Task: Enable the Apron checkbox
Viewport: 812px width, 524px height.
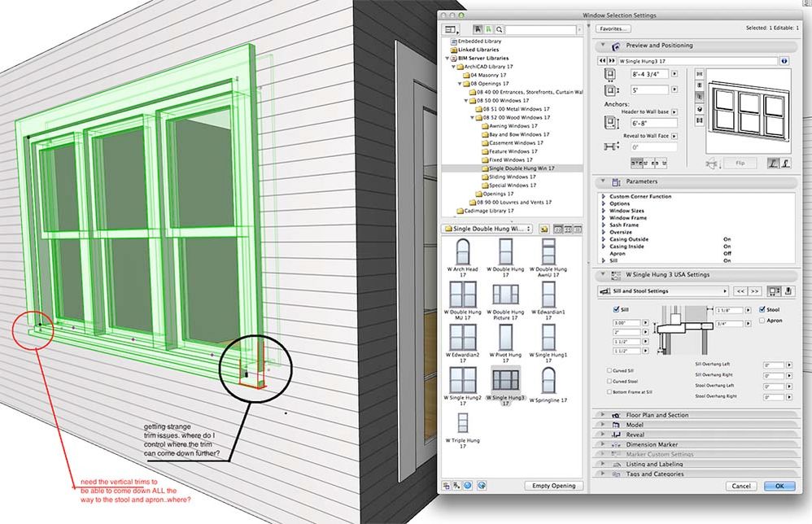Action: tap(761, 320)
